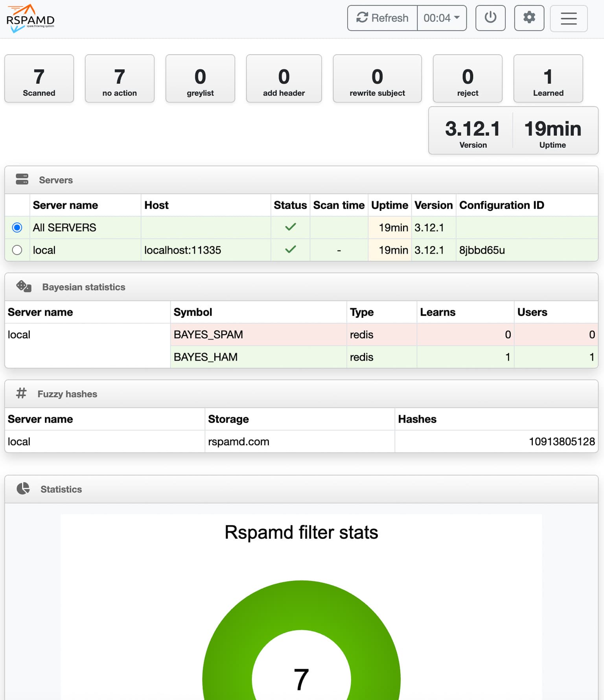Click the Status column header
The height and width of the screenshot is (700, 604).
[x=290, y=205]
